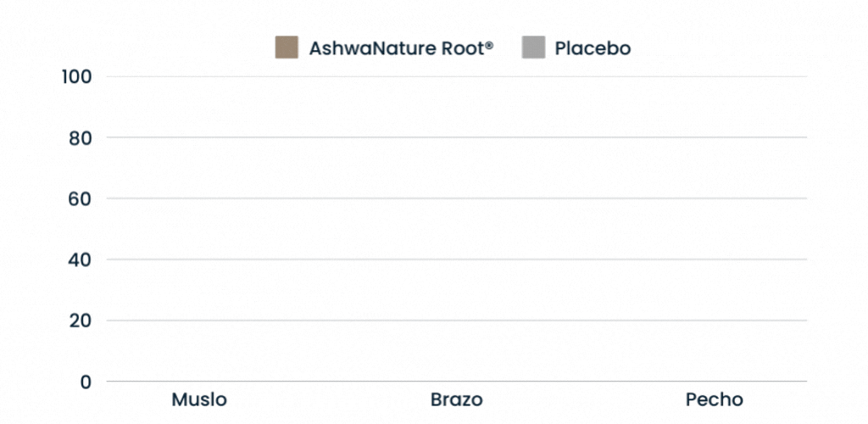
Task: Click the horizontal gridline at 100
Action: point(456,77)
